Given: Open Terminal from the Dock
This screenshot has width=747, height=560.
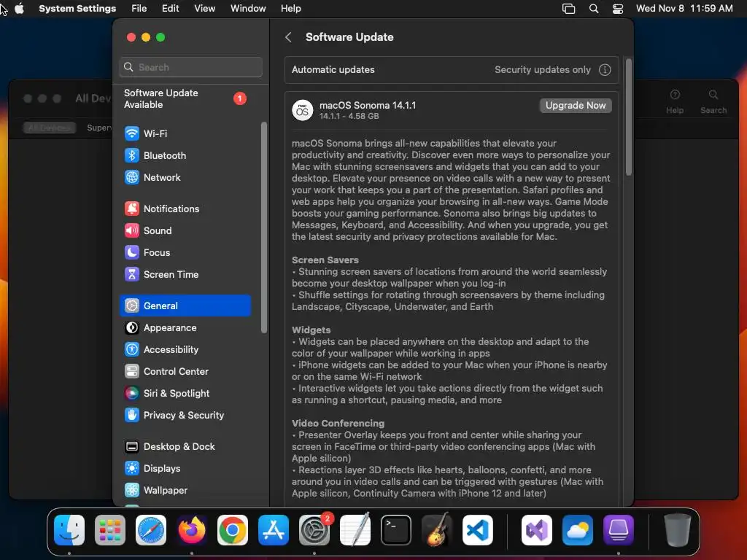Looking at the screenshot, I should [x=396, y=530].
